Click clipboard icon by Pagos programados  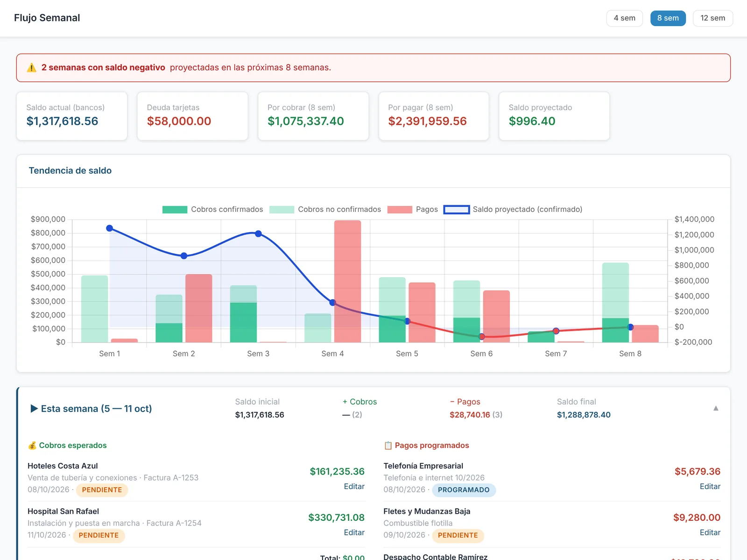[388, 446]
